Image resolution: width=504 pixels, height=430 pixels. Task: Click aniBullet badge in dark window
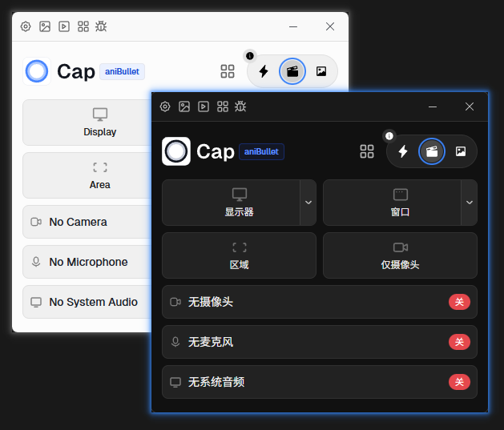[261, 151]
